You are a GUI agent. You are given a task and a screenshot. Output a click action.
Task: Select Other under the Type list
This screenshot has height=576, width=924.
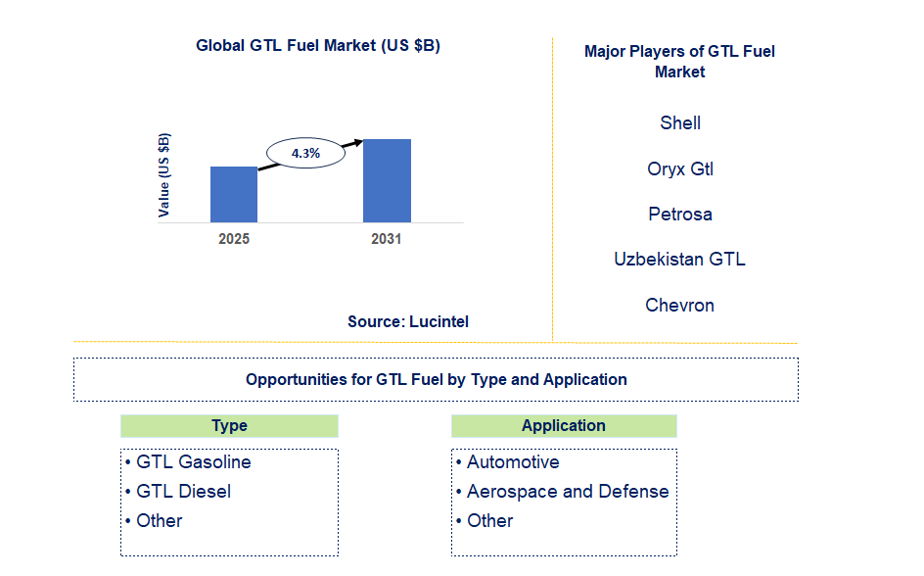154,521
